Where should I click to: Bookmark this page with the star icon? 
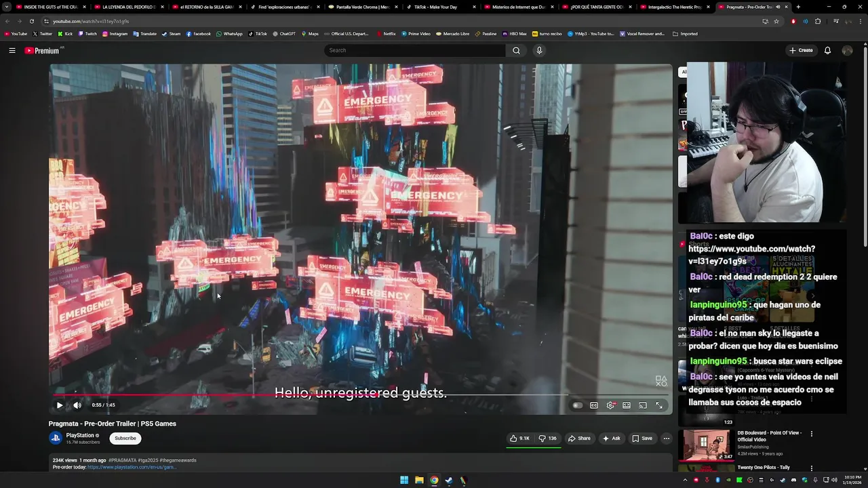776,21
